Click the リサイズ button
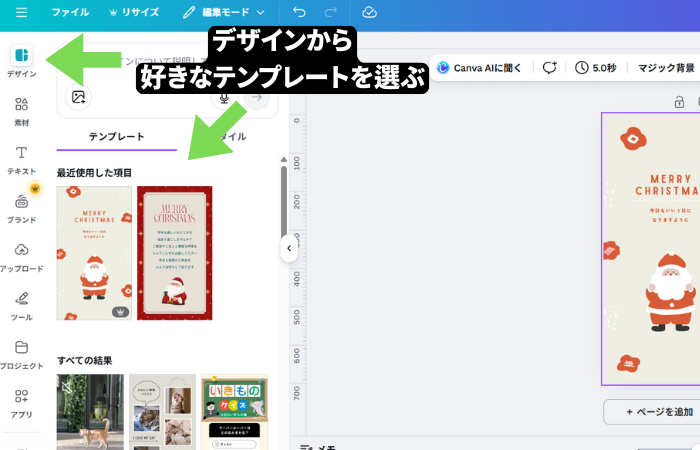This screenshot has width=700, height=450. pos(134,12)
